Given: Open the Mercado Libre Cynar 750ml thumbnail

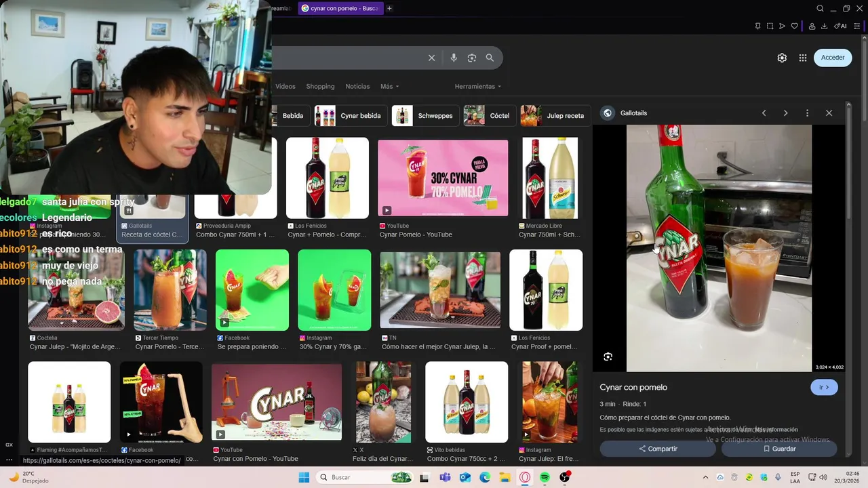Looking at the screenshot, I should coord(550,178).
